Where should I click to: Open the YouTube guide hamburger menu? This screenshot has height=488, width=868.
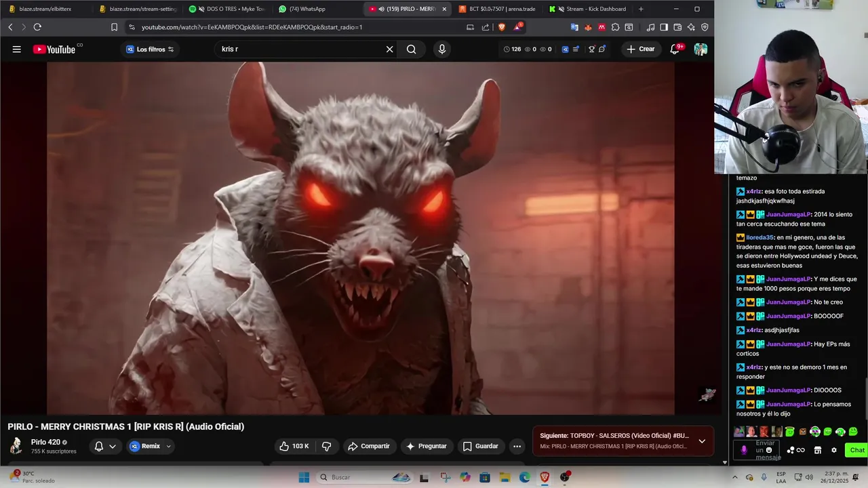pyautogui.click(x=17, y=49)
